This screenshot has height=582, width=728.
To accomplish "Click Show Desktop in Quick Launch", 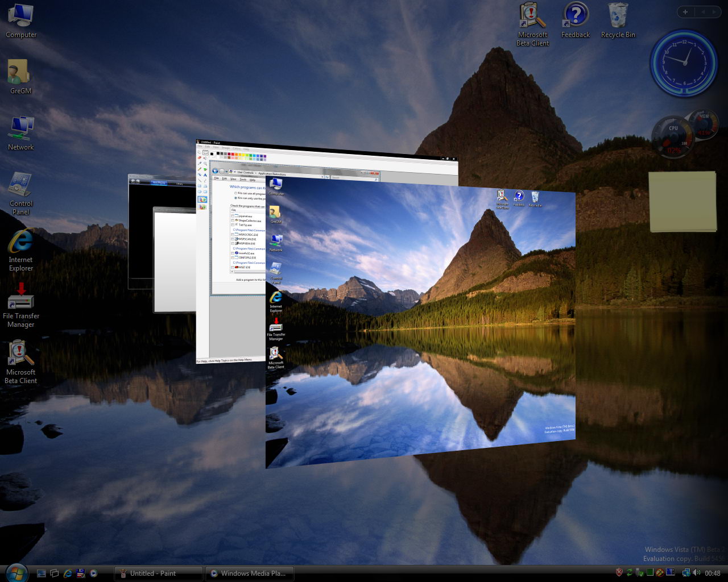I will point(42,573).
